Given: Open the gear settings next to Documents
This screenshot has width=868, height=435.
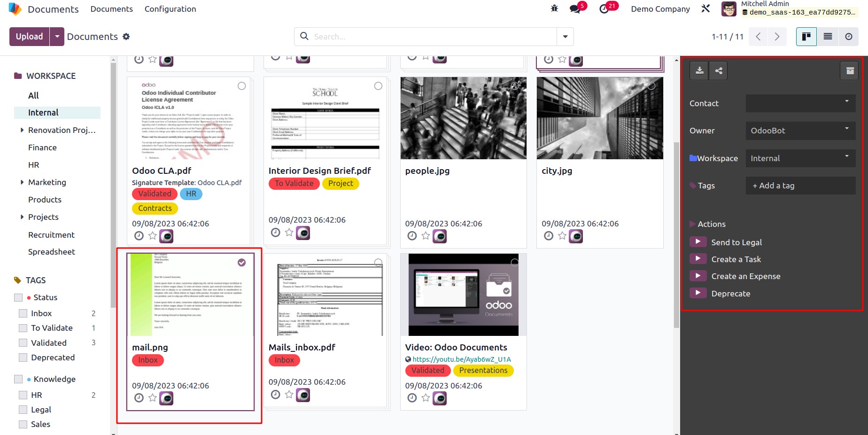Looking at the screenshot, I should point(126,37).
